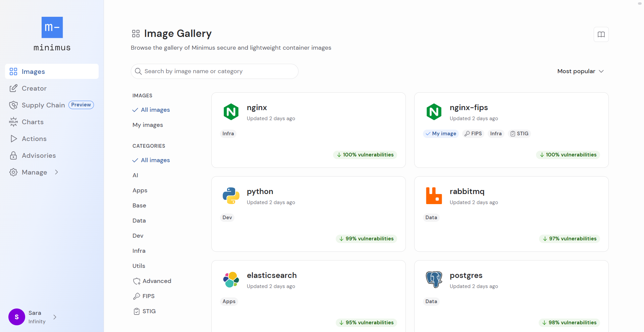The width and height of the screenshot is (644, 332).
Task: Expand the Manage menu chevron
Action: (56, 172)
